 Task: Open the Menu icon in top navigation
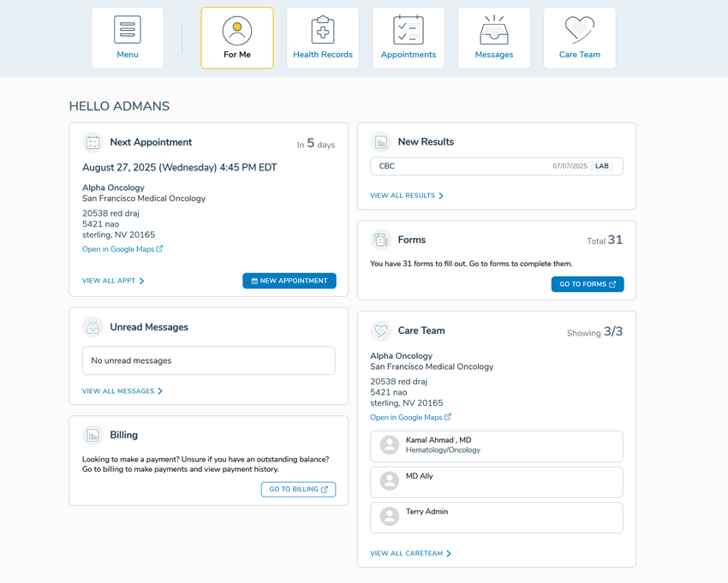pyautogui.click(x=128, y=30)
